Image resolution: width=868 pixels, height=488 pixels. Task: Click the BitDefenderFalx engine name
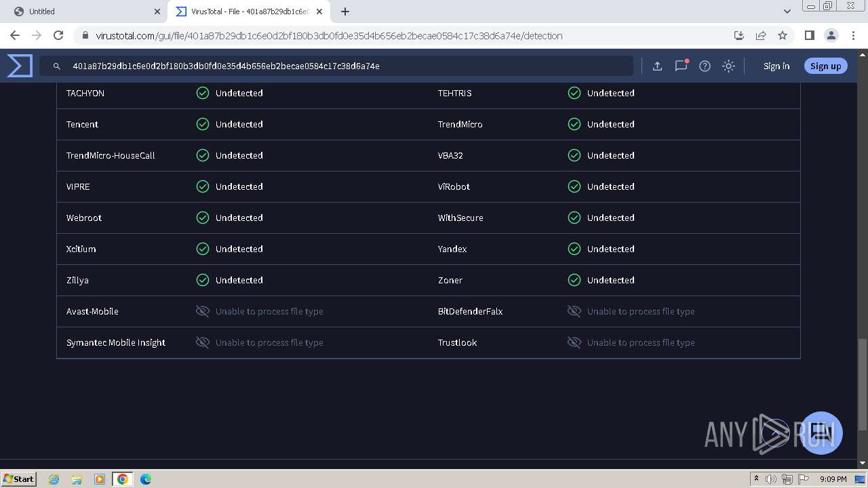[x=470, y=311]
